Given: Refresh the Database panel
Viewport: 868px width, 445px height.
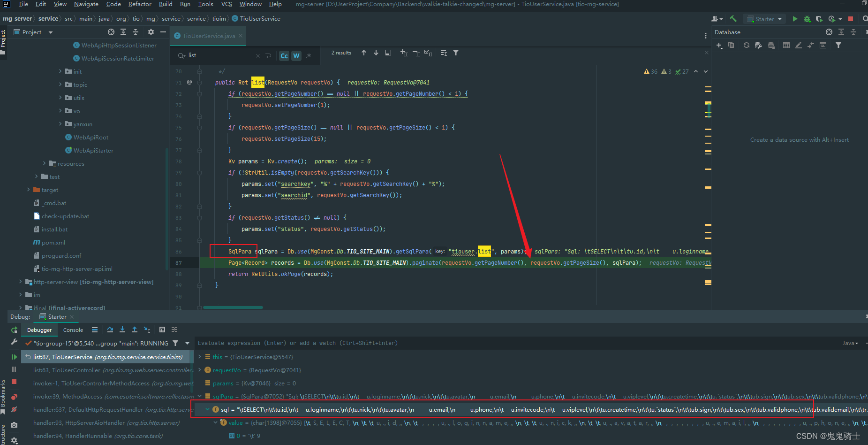Looking at the screenshot, I should click(746, 45).
